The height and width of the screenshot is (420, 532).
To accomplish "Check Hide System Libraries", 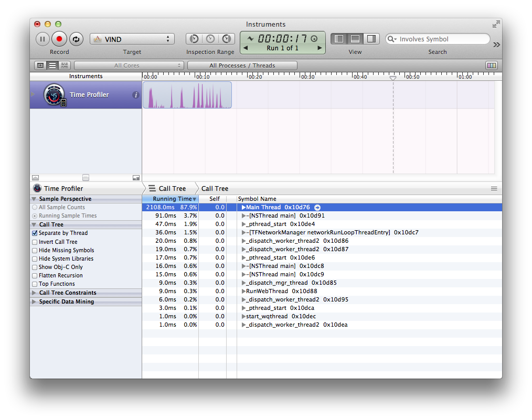I will 35,259.
